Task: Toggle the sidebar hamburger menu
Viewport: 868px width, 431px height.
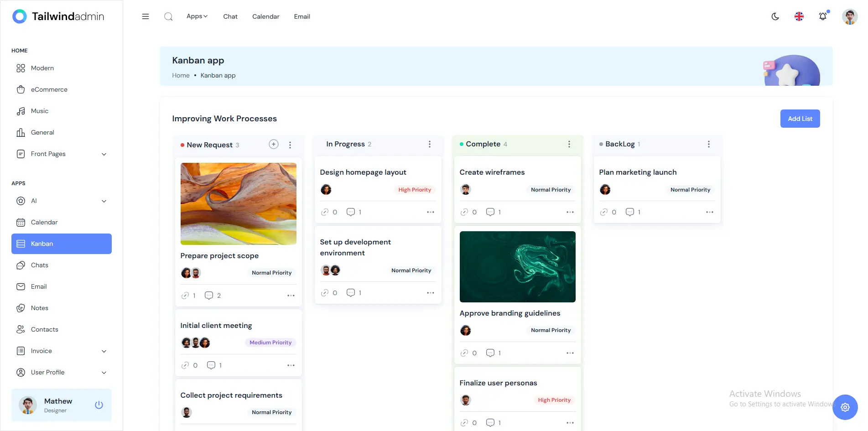Action: 146,16
